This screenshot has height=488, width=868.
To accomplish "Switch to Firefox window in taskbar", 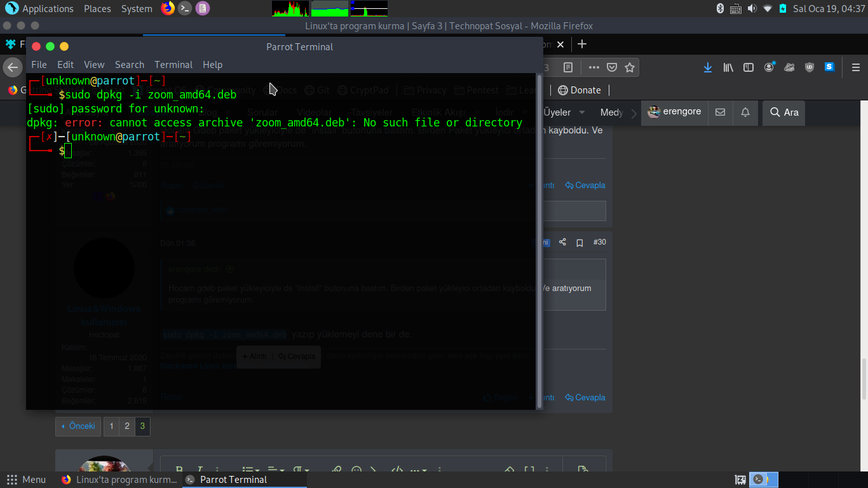I will coord(121,480).
